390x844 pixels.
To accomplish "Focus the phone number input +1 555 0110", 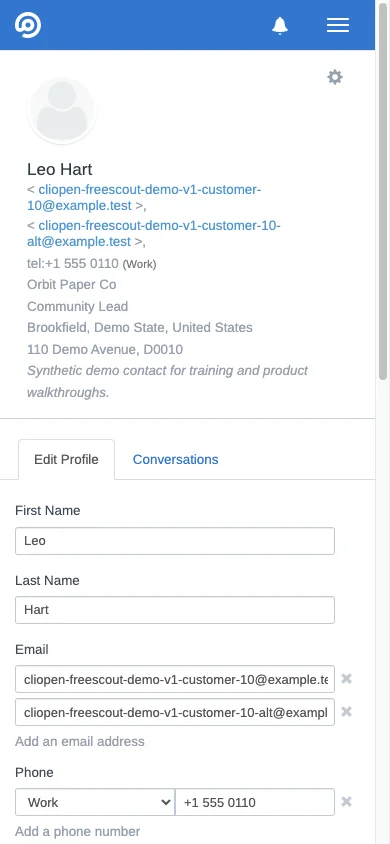I will pyautogui.click(x=255, y=803).
